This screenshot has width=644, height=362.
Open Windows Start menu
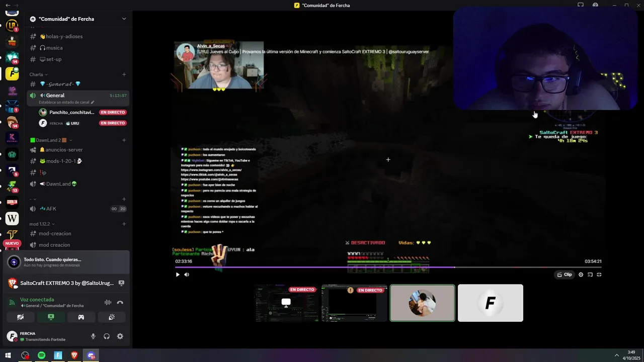click(x=8, y=355)
